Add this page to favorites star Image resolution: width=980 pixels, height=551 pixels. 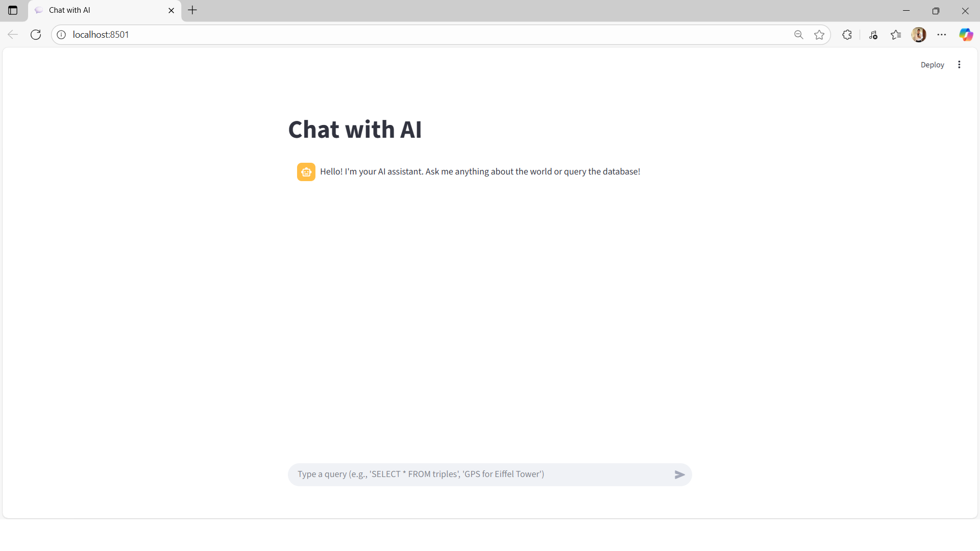coord(819,35)
